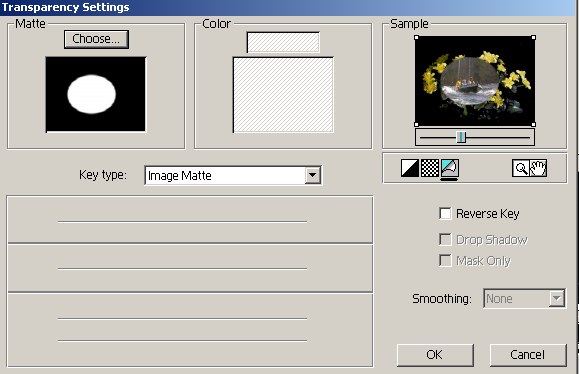Enable the Reverse Key checkbox

pos(445,213)
